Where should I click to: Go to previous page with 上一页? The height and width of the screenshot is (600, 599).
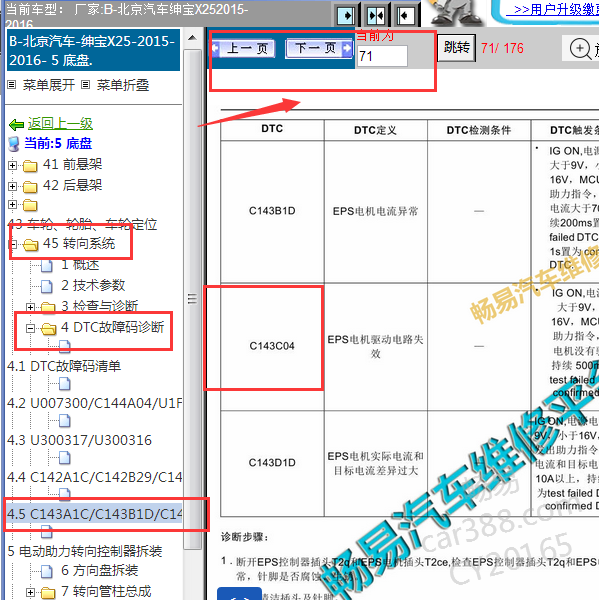click(244, 49)
